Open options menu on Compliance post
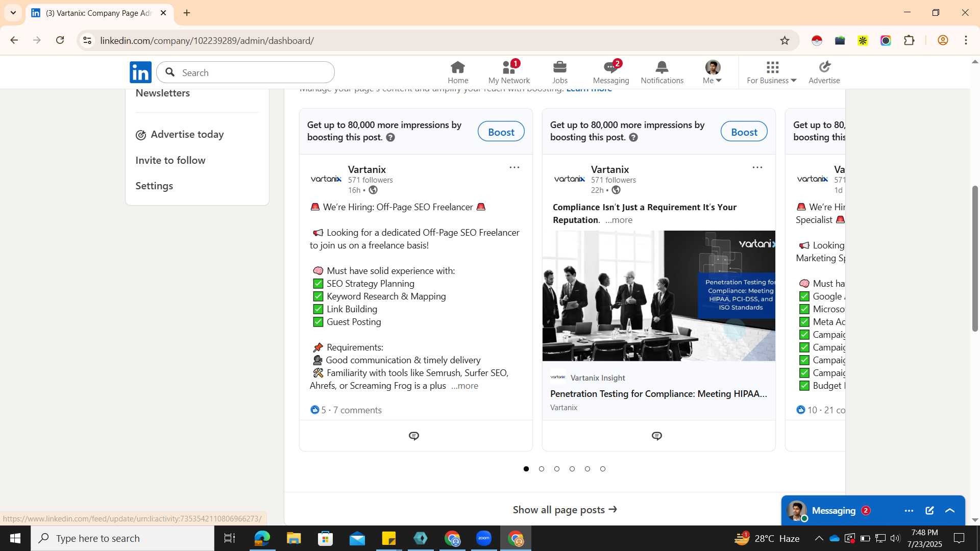This screenshot has width=980, height=551. (757, 167)
